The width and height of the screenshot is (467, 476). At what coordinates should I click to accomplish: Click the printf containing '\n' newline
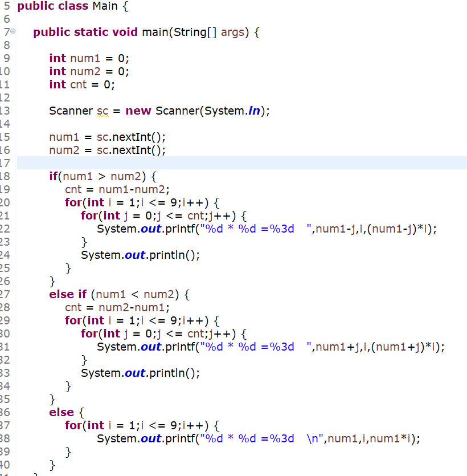point(259,438)
